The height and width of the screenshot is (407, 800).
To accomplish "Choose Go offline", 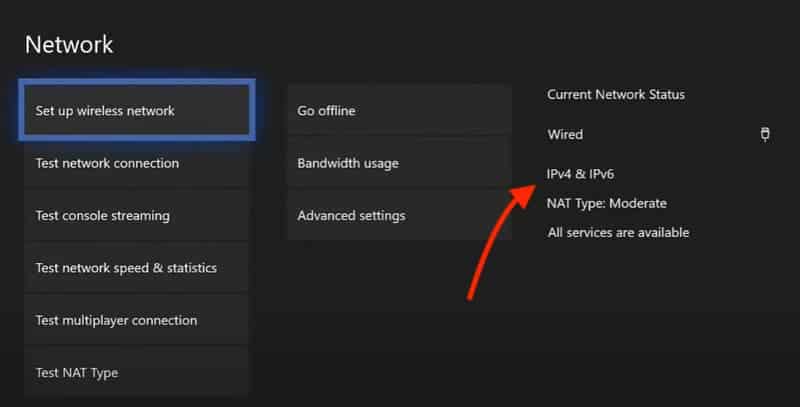I will 399,110.
